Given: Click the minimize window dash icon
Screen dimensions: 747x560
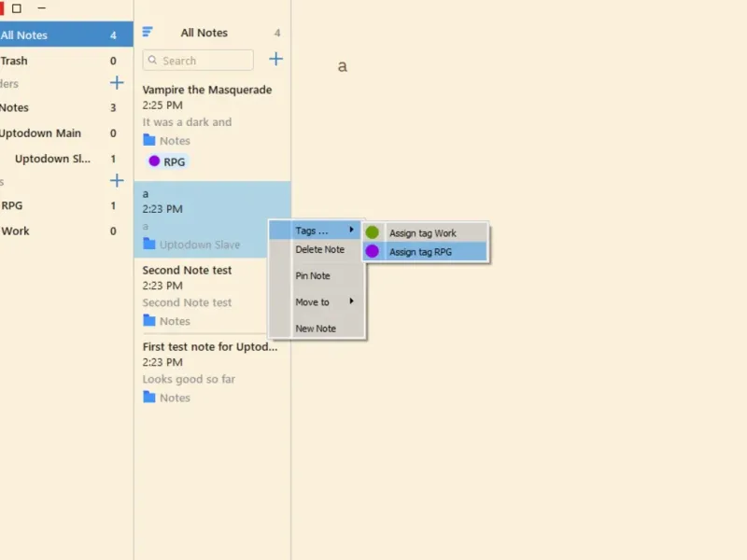Looking at the screenshot, I should 42,8.
